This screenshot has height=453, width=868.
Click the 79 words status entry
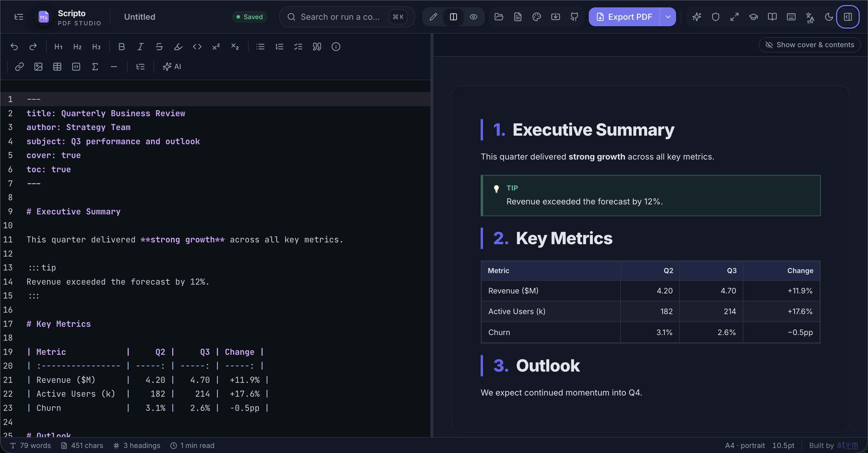(31, 445)
